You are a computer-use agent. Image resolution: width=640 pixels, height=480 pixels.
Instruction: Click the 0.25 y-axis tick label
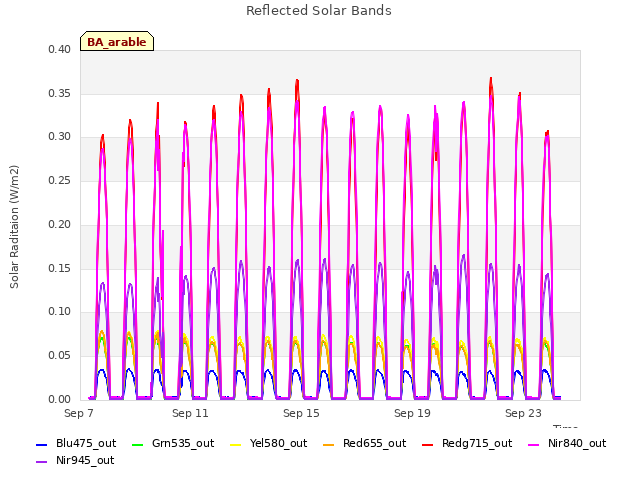[x=60, y=180]
